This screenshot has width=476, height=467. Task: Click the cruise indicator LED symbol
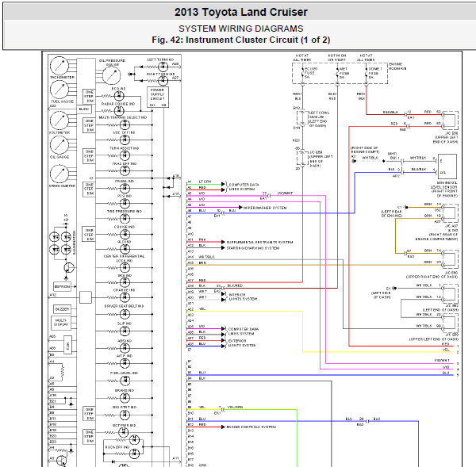click(x=125, y=234)
